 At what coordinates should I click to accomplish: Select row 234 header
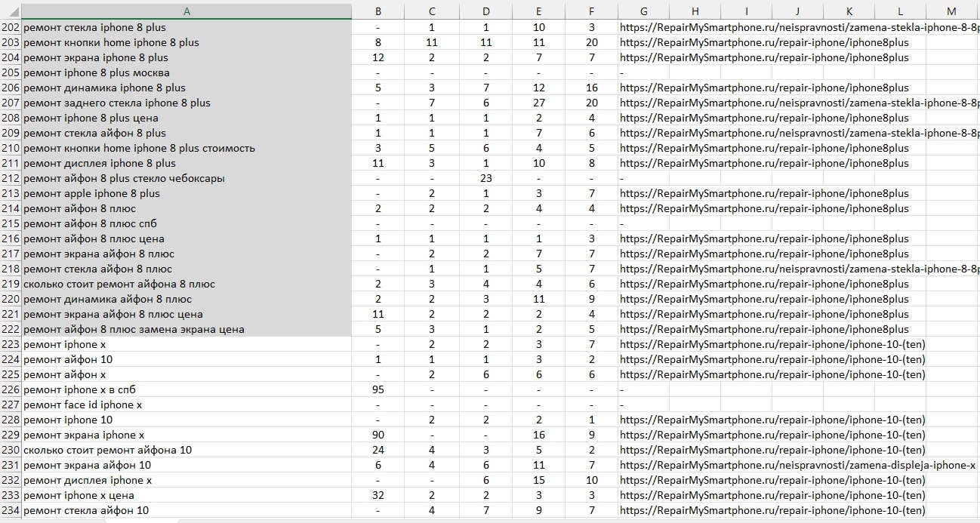11,510
